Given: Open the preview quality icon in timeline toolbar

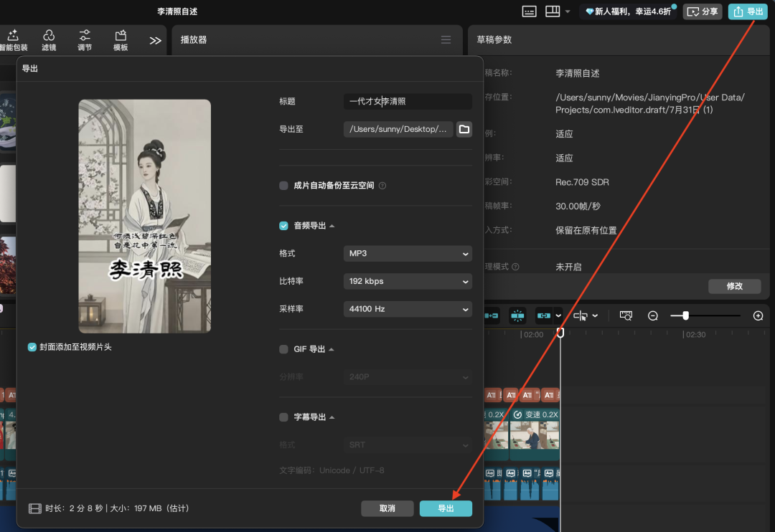Looking at the screenshot, I should [x=626, y=315].
